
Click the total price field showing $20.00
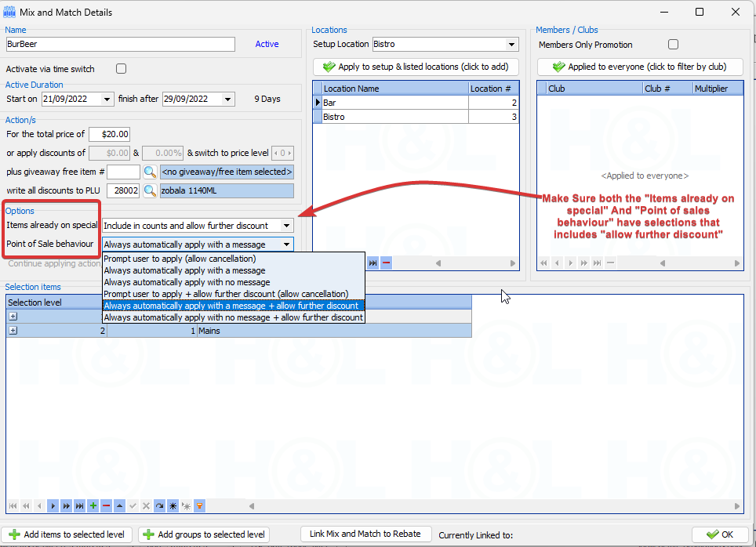(109, 134)
